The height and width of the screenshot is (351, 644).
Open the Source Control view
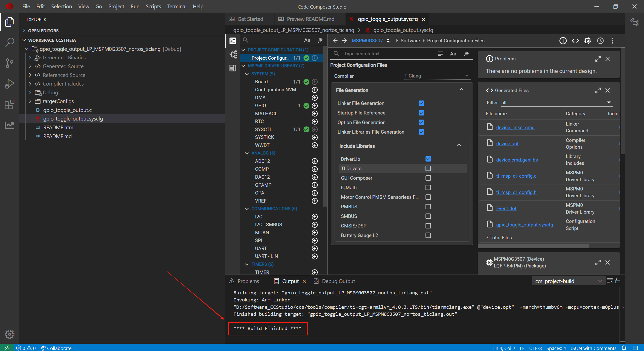tap(9, 63)
